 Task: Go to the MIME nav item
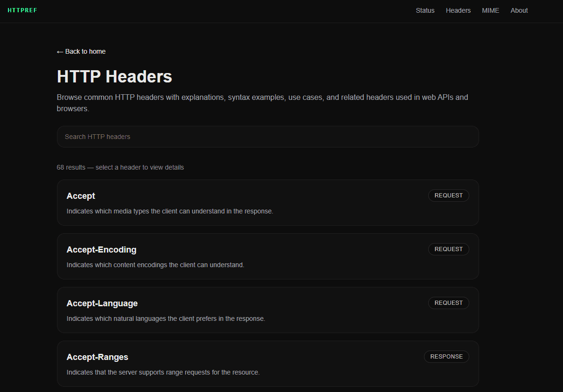[x=490, y=10]
